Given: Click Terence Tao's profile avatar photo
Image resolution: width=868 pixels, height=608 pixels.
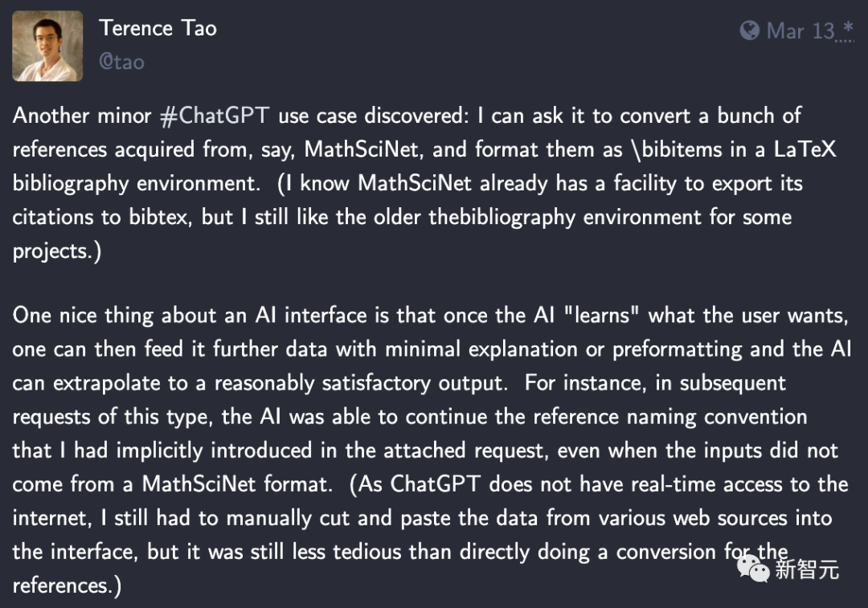Looking at the screenshot, I should tap(47, 47).
